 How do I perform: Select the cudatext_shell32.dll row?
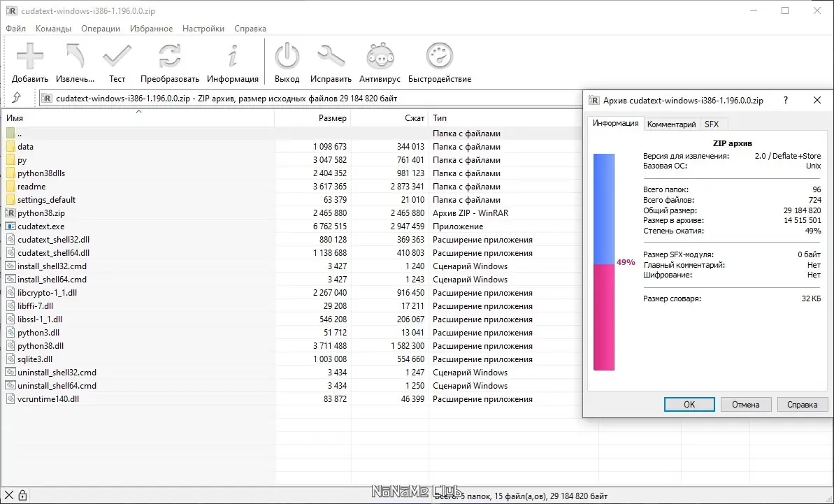click(x=292, y=240)
